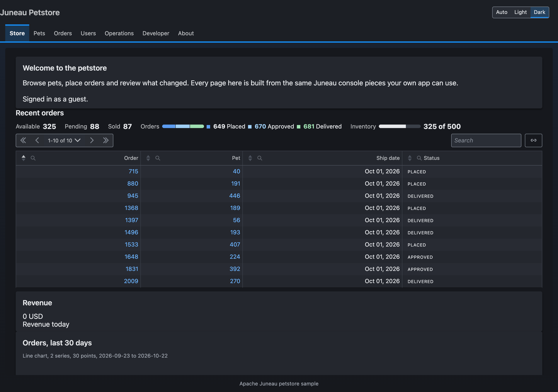
Task: Open pet 224 link
Action: click(235, 257)
